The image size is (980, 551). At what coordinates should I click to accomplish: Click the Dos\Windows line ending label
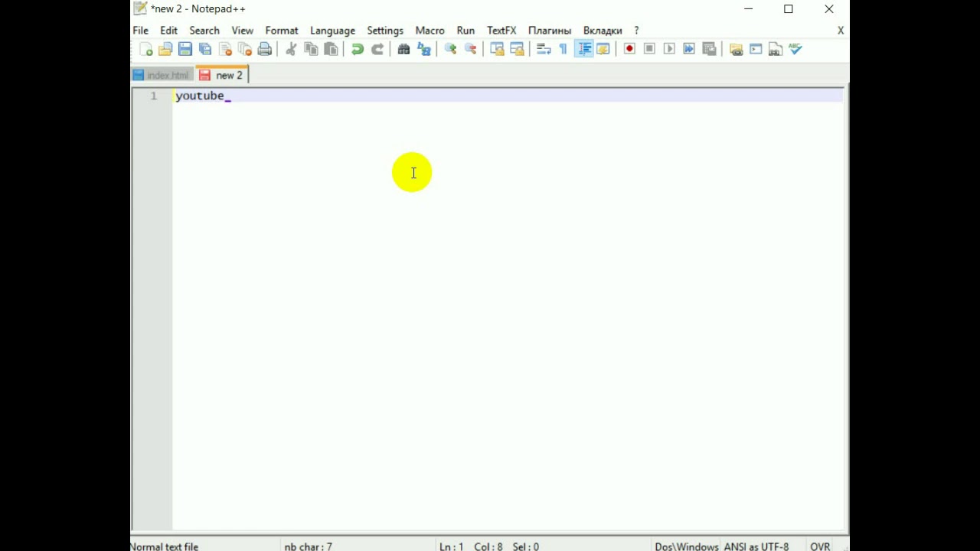pos(686,546)
